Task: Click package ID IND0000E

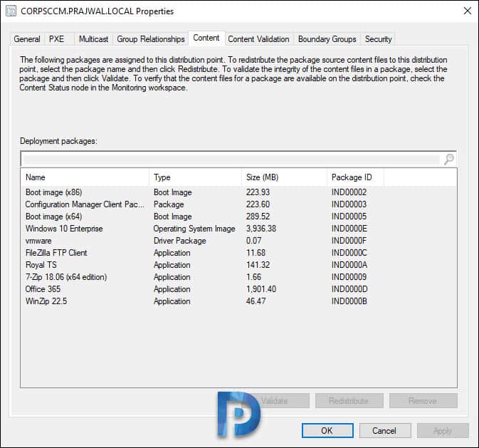Action: point(349,229)
